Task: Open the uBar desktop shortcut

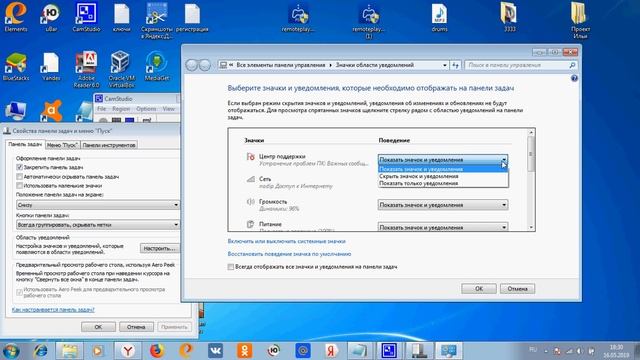Action: [51, 17]
